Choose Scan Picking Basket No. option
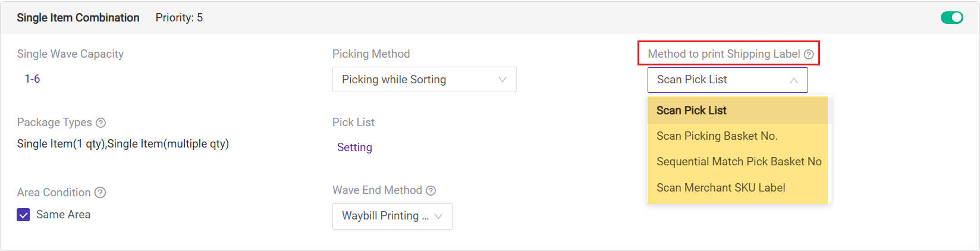This screenshot has height=251, width=980. click(x=717, y=136)
